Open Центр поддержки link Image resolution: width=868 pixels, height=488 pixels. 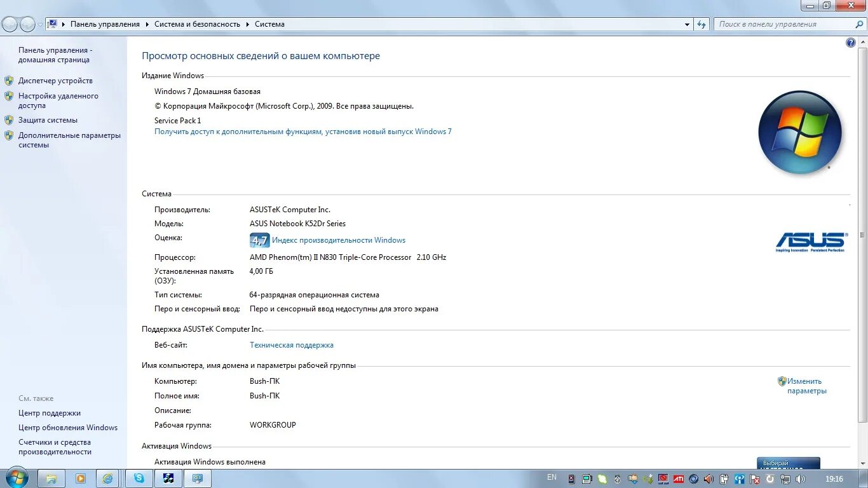pyautogui.click(x=50, y=413)
